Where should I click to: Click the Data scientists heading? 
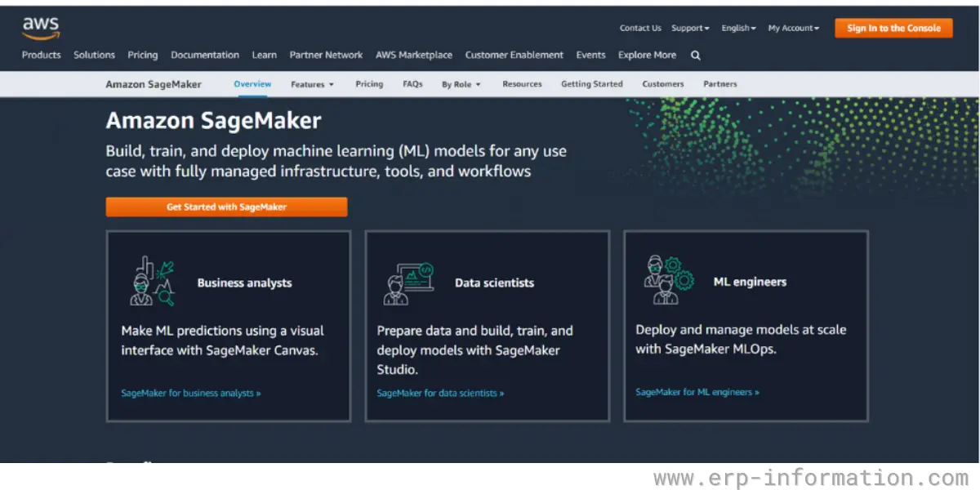click(x=494, y=283)
